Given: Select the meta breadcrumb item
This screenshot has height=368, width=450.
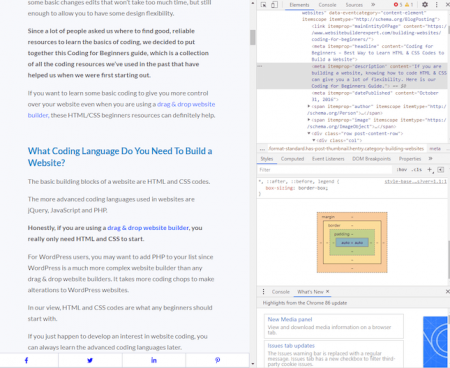Looking at the screenshot, I should 435,149.
